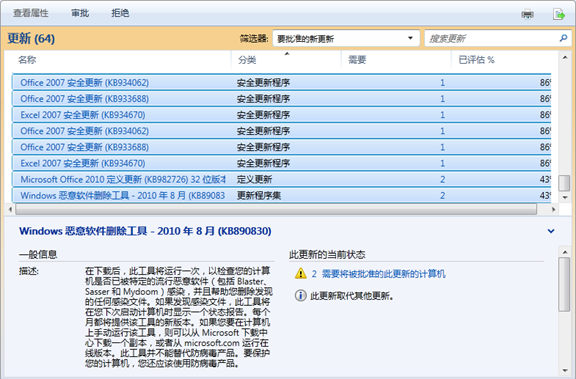Viewport: 576px width, 379px height.
Task: Collapse the update details chevron
Action: (x=551, y=231)
